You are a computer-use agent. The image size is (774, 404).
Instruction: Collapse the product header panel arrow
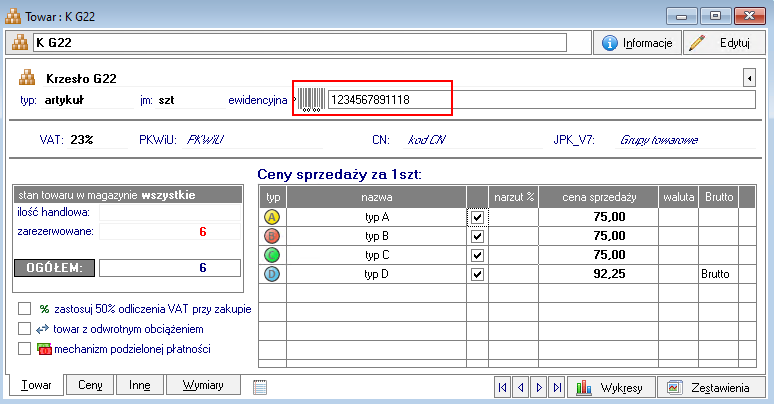point(748,78)
